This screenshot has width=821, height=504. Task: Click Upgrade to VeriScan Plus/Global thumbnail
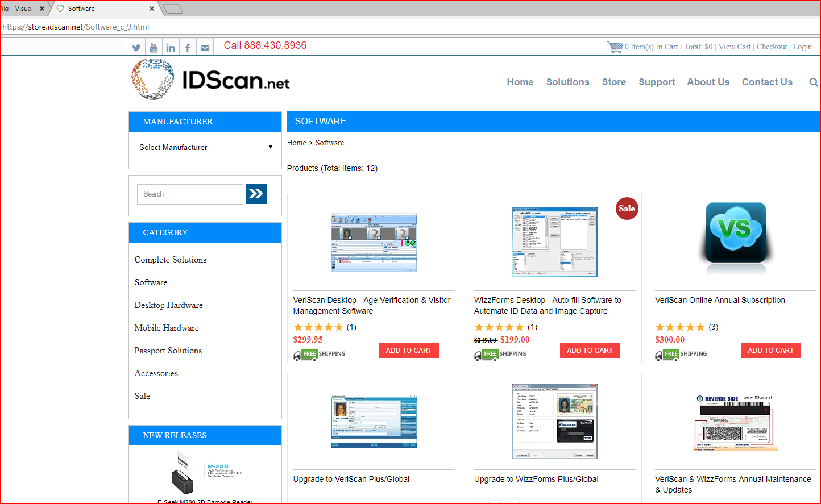[x=374, y=421]
